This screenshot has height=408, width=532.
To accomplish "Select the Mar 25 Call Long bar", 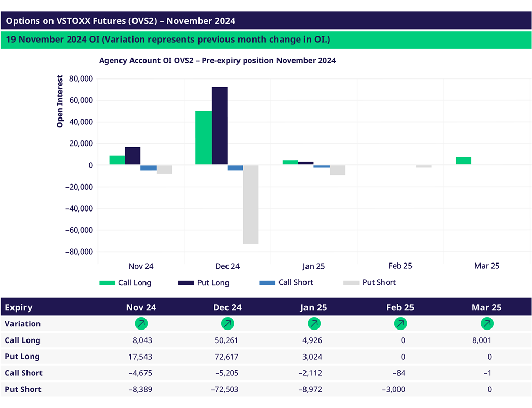I will pyautogui.click(x=463, y=161).
